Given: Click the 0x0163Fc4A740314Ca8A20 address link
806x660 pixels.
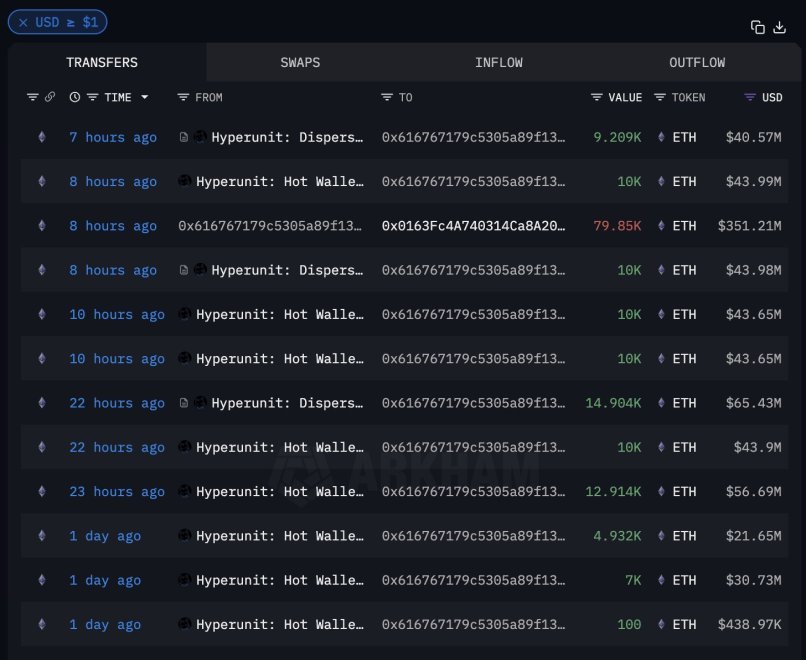Looking at the screenshot, I should click(x=470, y=226).
